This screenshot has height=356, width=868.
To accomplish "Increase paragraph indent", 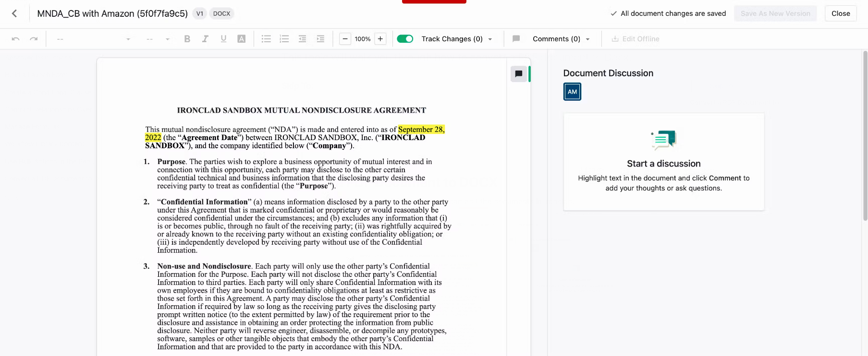I will (x=320, y=39).
